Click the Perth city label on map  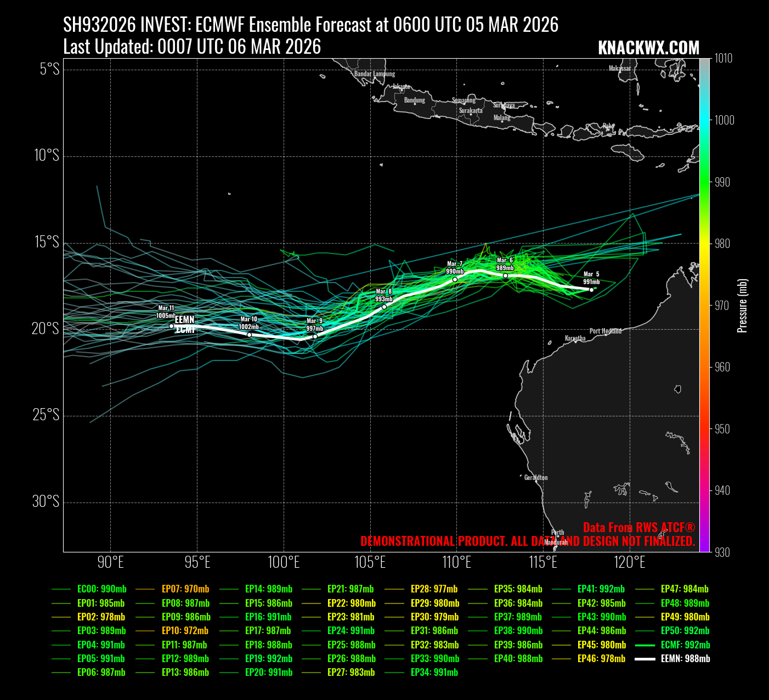[x=557, y=532]
